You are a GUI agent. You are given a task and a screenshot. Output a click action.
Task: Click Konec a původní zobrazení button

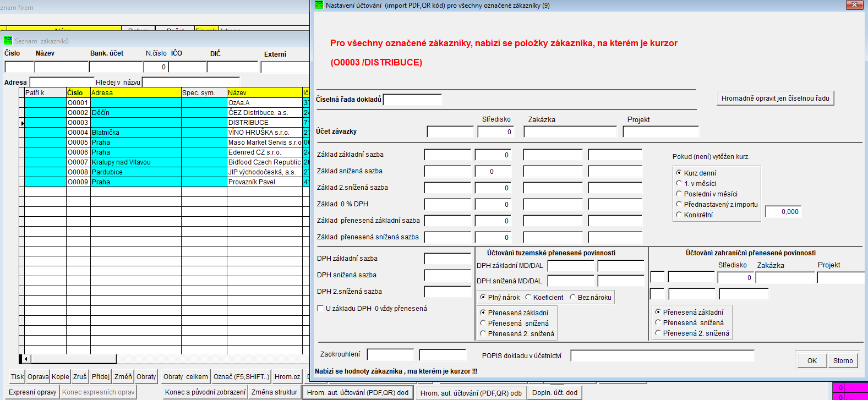(205, 392)
